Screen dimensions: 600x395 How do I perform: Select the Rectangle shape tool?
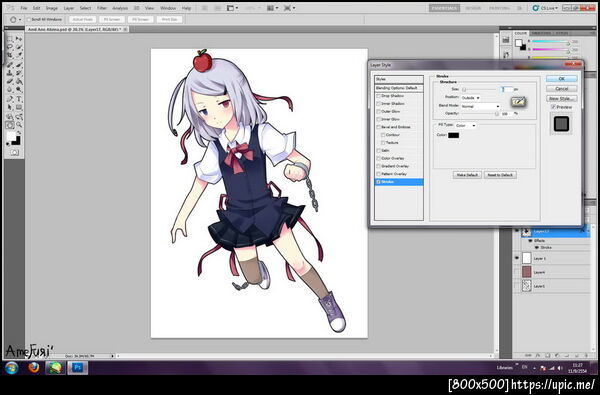click(x=19, y=107)
